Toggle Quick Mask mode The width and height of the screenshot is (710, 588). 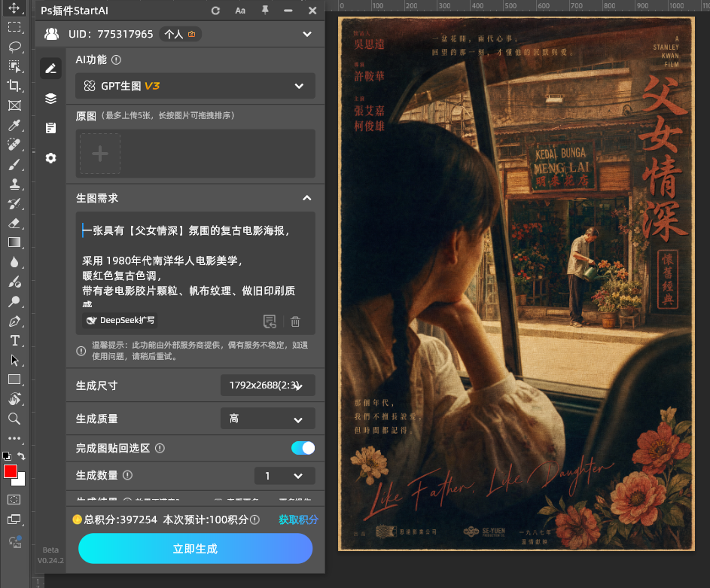click(14, 500)
